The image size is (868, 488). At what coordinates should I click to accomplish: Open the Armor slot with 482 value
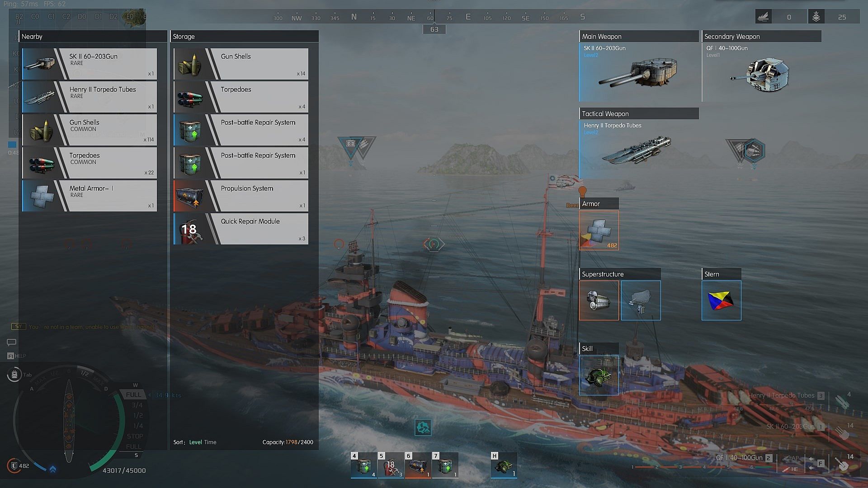point(599,230)
